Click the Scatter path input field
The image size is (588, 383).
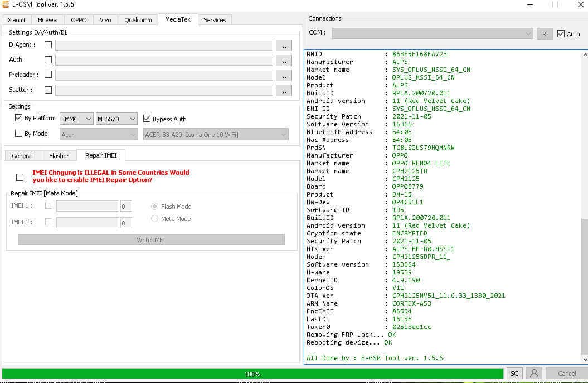pos(164,90)
